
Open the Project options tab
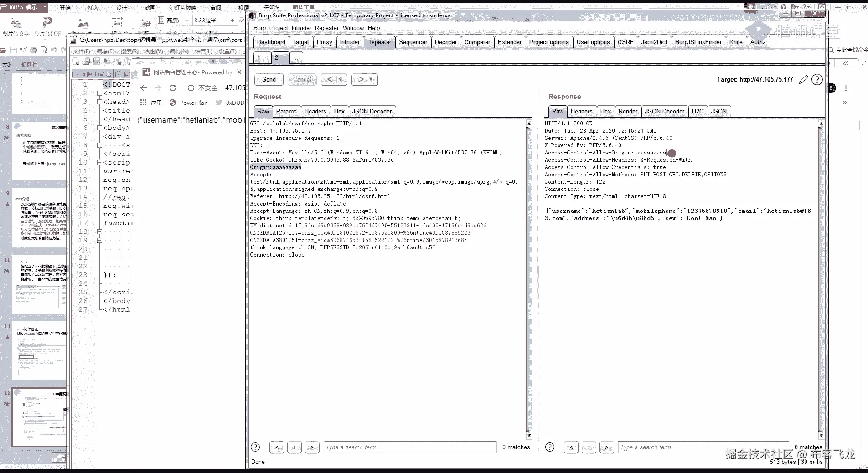coord(549,42)
